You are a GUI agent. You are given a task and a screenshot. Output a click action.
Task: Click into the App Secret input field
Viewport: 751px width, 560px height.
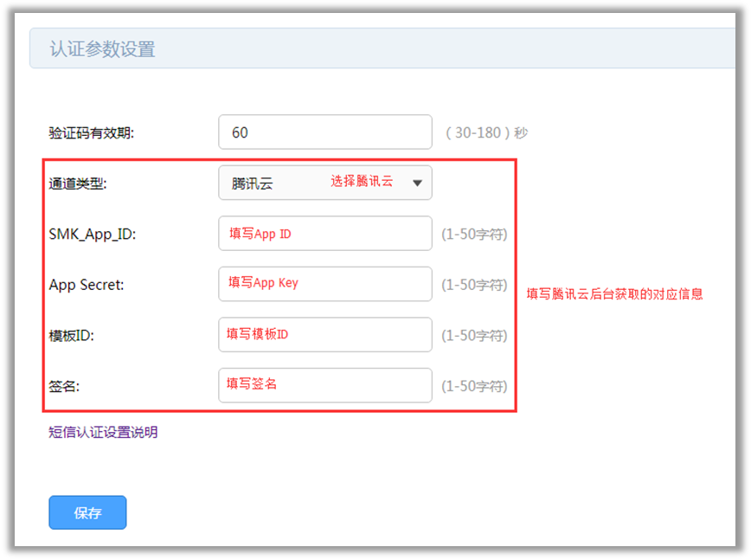[x=324, y=284]
